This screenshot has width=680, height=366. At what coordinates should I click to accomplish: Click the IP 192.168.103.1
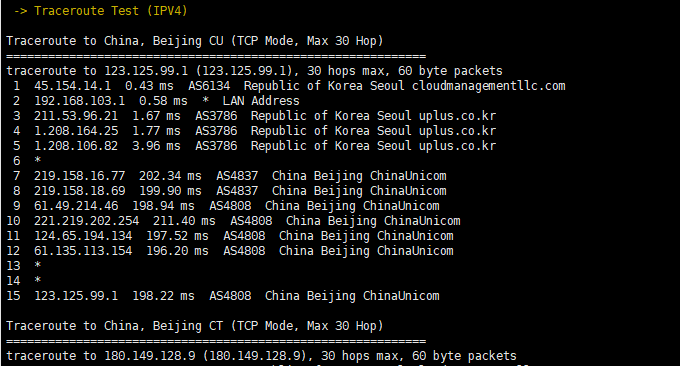[x=79, y=101]
